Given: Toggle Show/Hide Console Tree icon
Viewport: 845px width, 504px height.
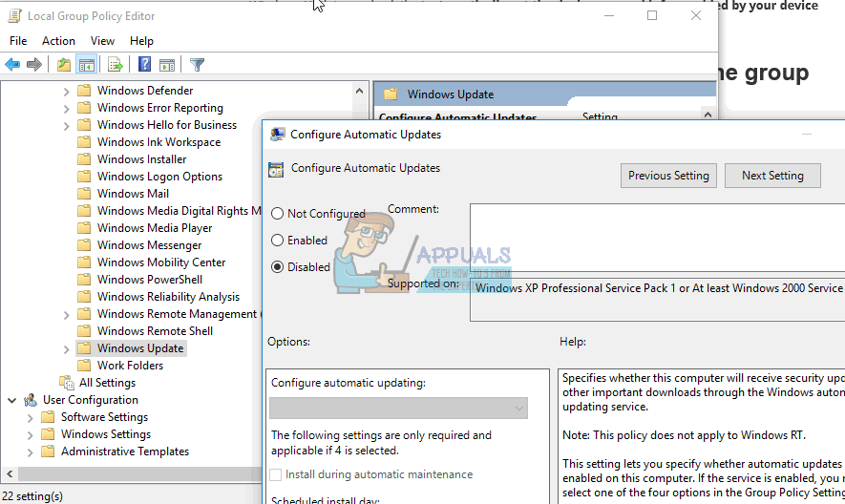Looking at the screenshot, I should [x=86, y=65].
